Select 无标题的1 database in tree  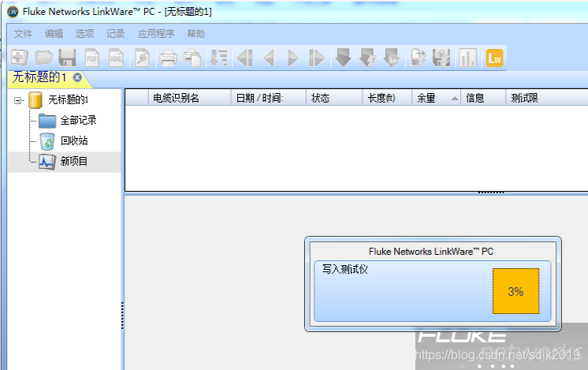point(69,100)
